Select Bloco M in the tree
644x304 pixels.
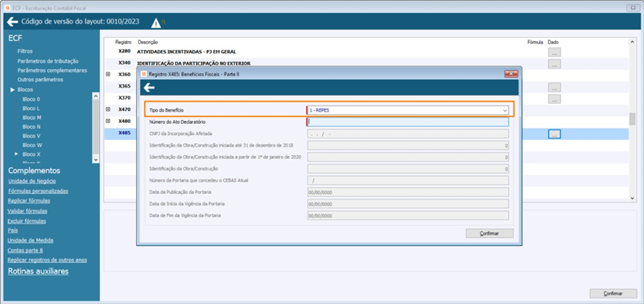point(31,117)
